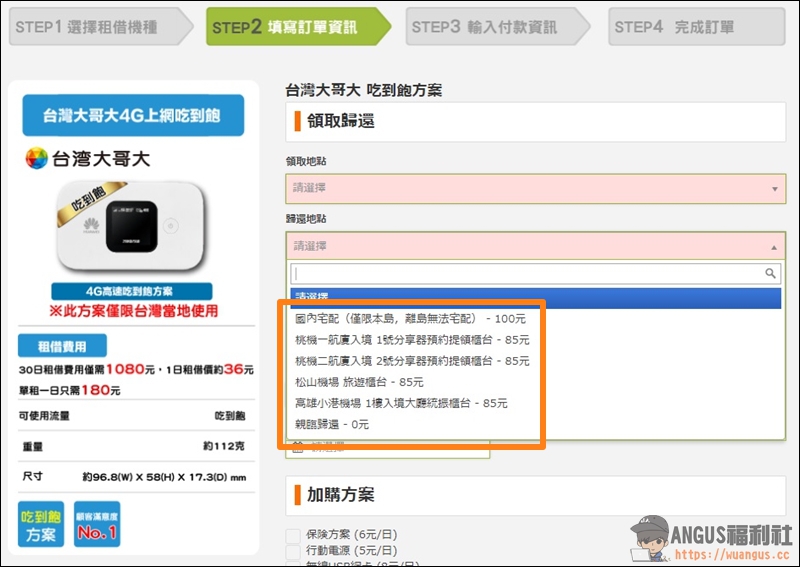
Task: Click the calendar icon by the date field
Action: point(297,448)
